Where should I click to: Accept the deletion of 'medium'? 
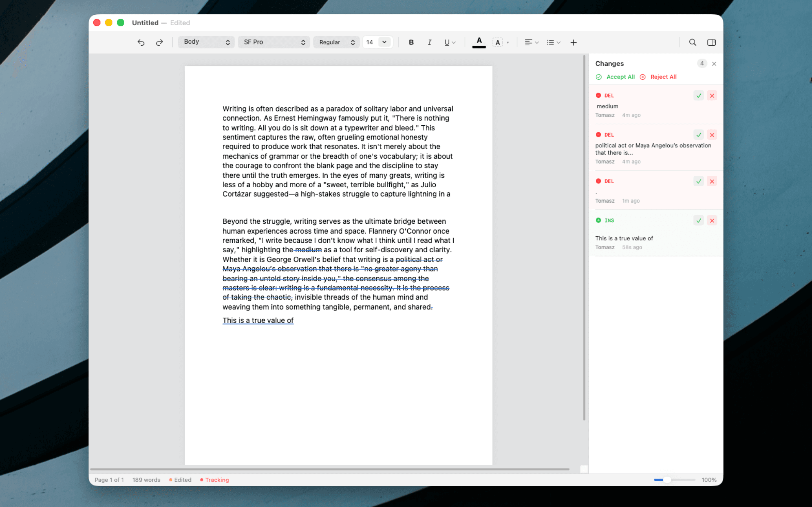coord(698,95)
